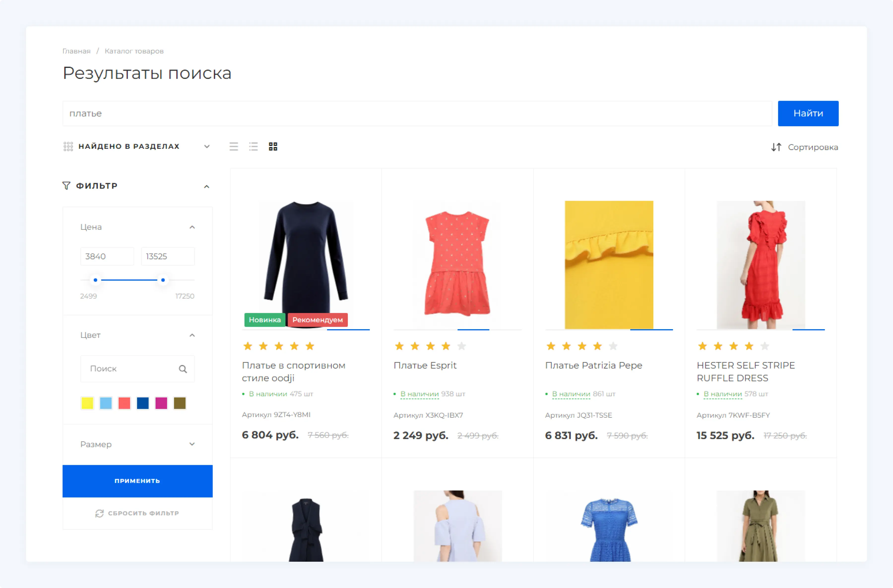Expand the Размер filter section
Viewport: 893px width, 588px height.
[192, 444]
